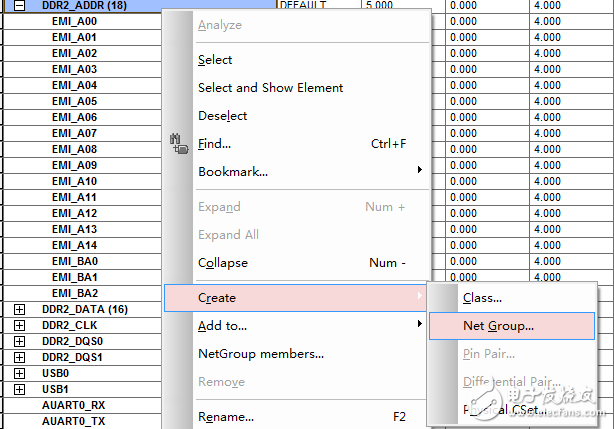Open the Bookmark submenu arrow
Viewport: 614px width, 429px height.
point(419,169)
